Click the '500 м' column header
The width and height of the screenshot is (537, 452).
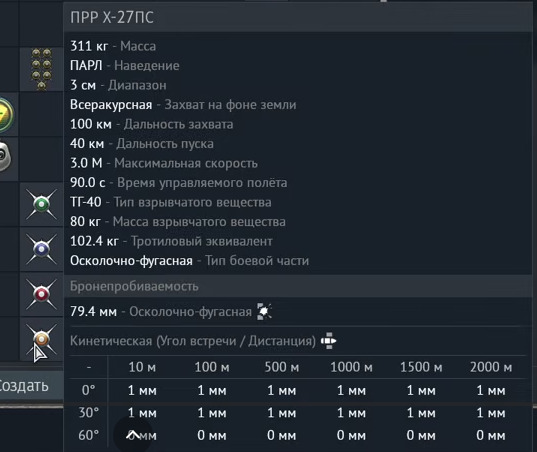coord(282,367)
